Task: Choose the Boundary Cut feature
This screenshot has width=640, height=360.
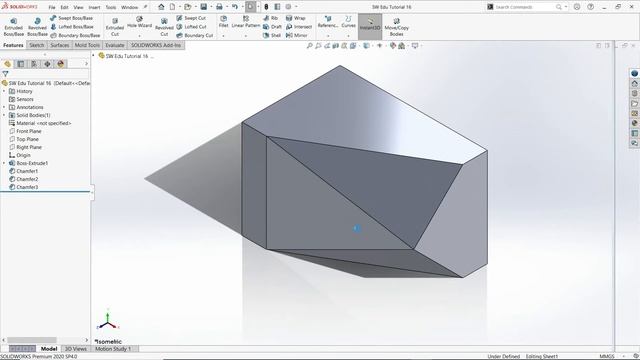Action: pyautogui.click(x=195, y=35)
